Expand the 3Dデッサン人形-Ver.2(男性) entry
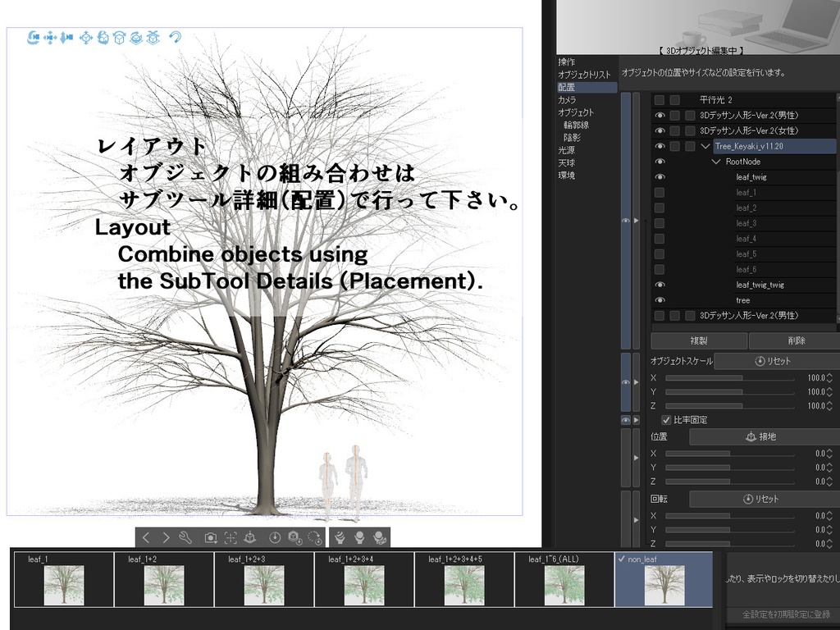Screen dimensions: 840x630 pos(705,115)
